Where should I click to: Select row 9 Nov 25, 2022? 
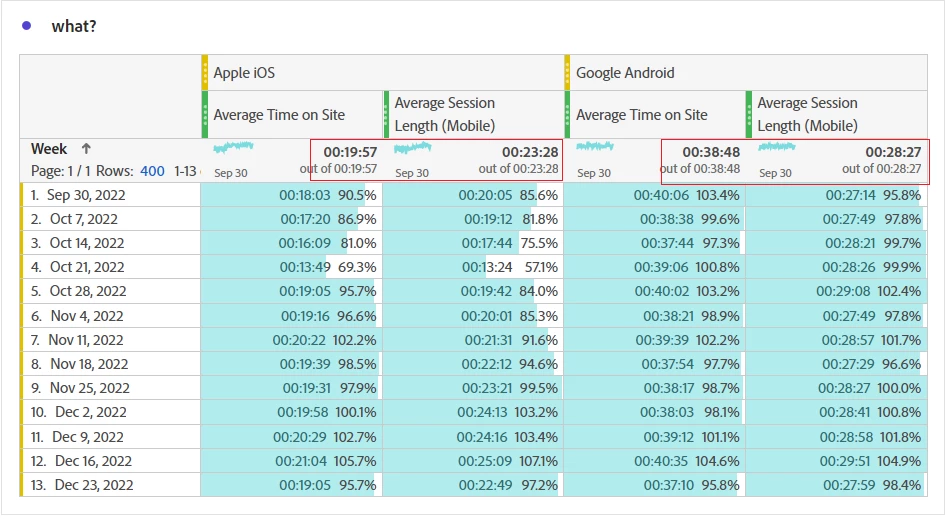pos(110,388)
